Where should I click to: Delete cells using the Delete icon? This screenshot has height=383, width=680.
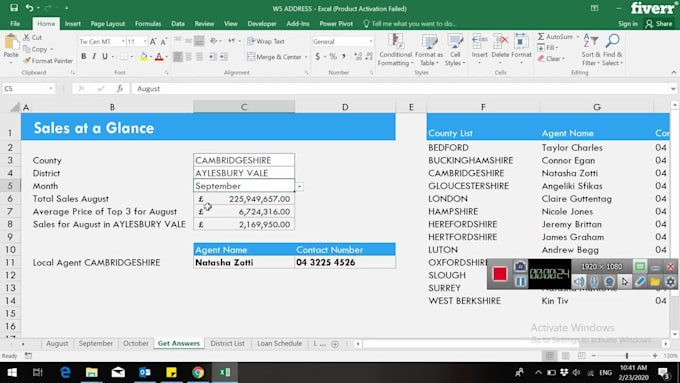[500, 42]
